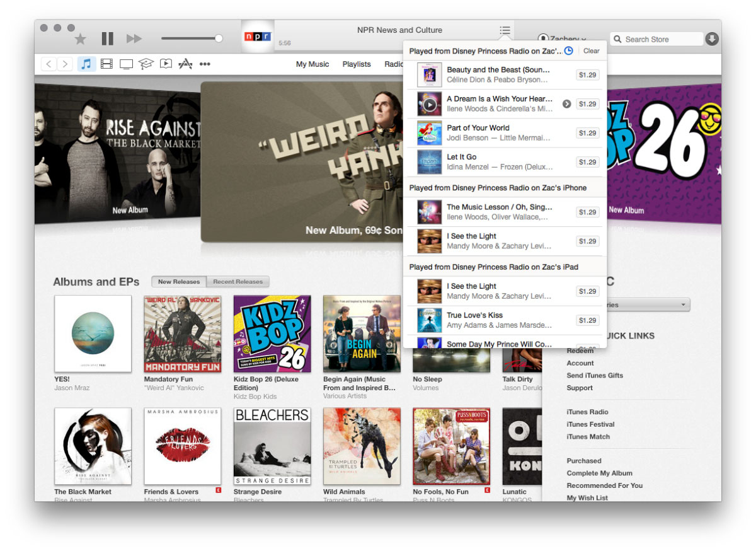Open the TV Shows screen icon
This screenshot has height=551, width=756.
[126, 64]
